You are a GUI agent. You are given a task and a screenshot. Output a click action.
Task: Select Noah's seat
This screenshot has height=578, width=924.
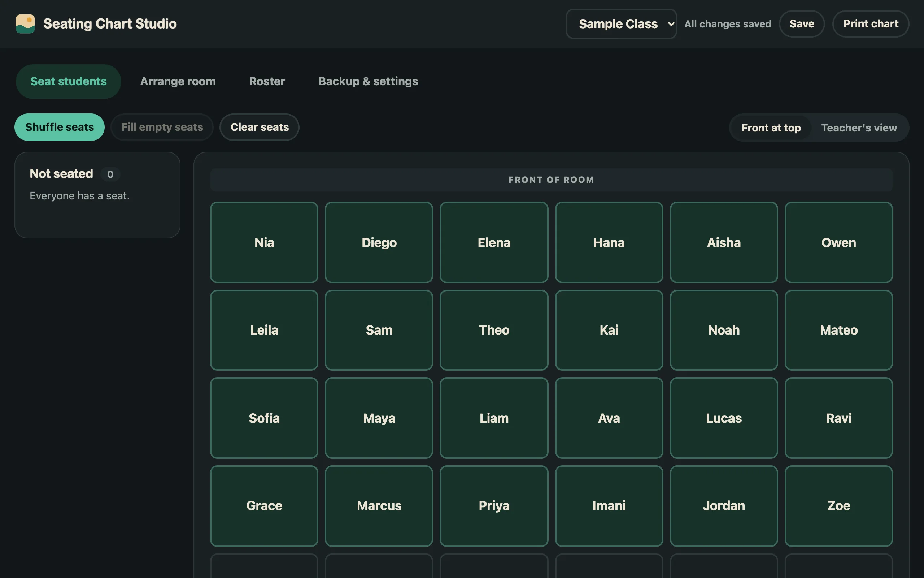point(724,330)
